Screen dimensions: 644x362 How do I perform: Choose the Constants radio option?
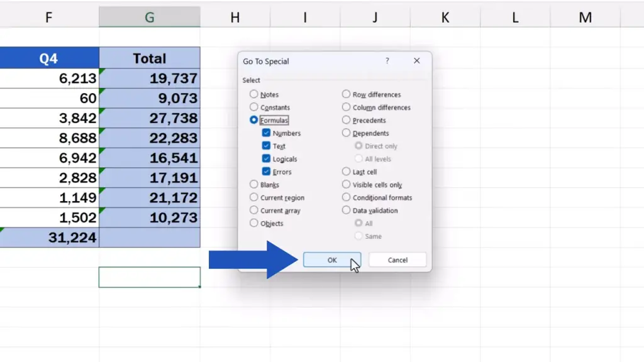point(254,107)
